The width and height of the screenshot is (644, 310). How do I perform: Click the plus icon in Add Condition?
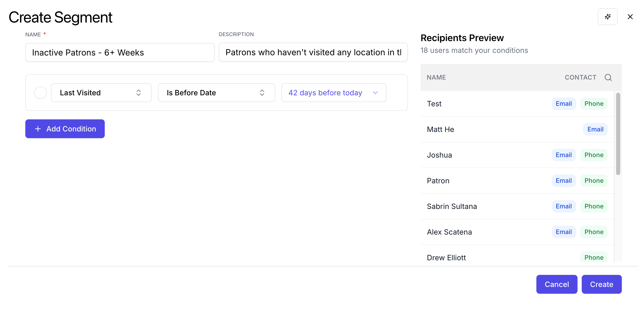pos(38,129)
